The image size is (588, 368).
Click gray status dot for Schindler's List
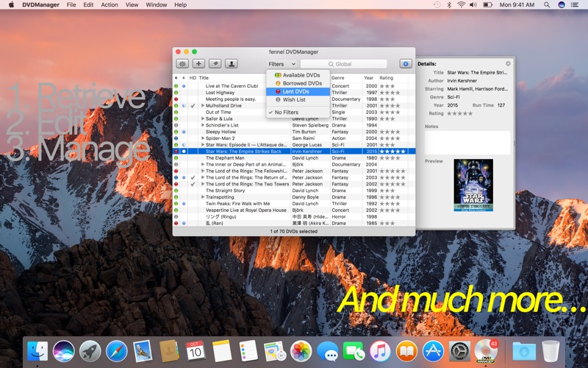176,125
